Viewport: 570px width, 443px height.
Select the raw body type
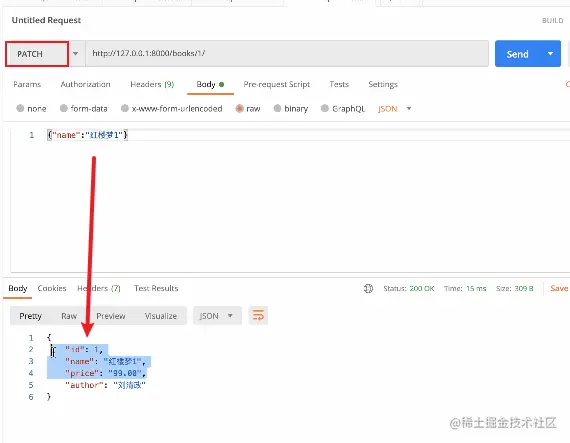[x=248, y=108]
